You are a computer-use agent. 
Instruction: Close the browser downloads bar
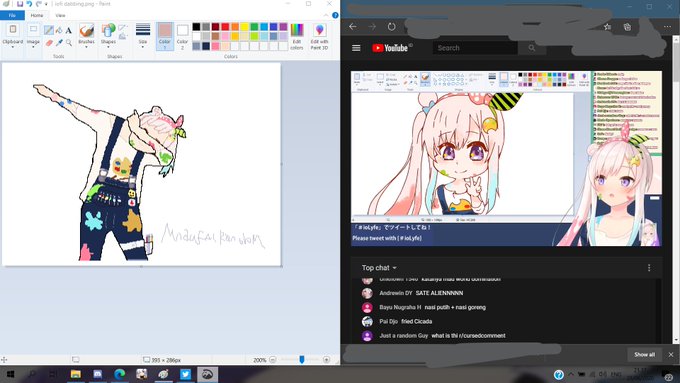(671, 354)
